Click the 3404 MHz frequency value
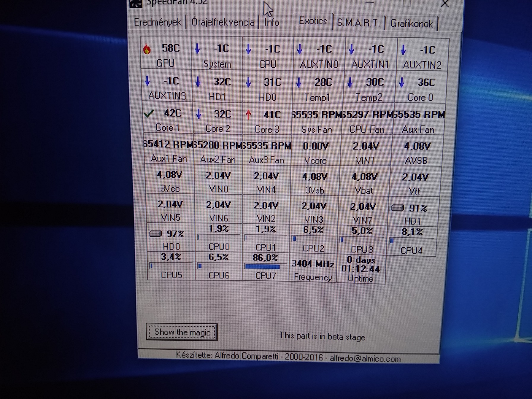The image size is (532, 399). [x=313, y=263]
